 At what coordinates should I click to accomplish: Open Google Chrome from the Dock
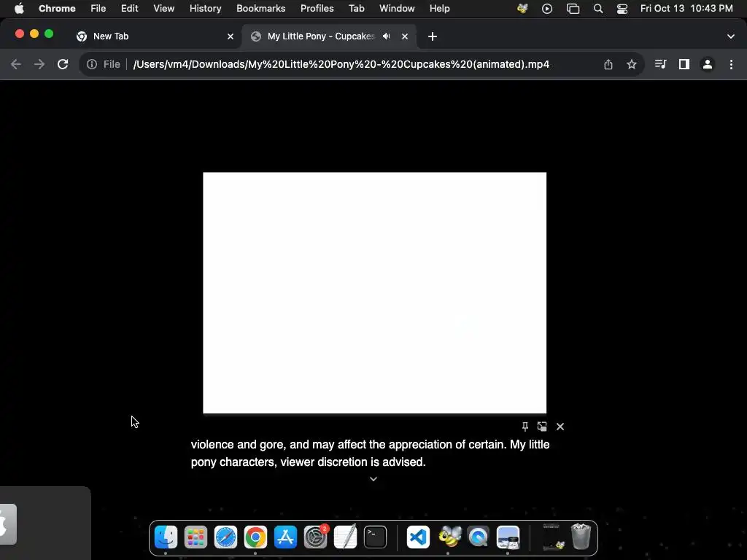(x=256, y=537)
